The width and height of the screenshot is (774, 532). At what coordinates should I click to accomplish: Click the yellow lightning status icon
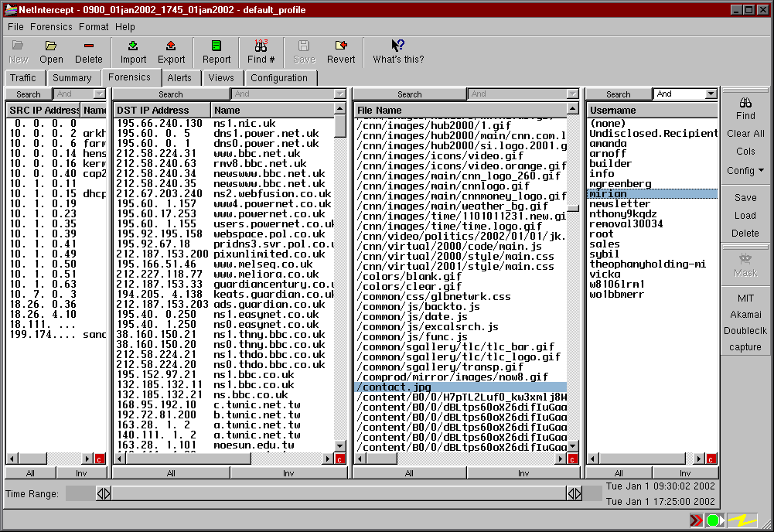click(742, 520)
